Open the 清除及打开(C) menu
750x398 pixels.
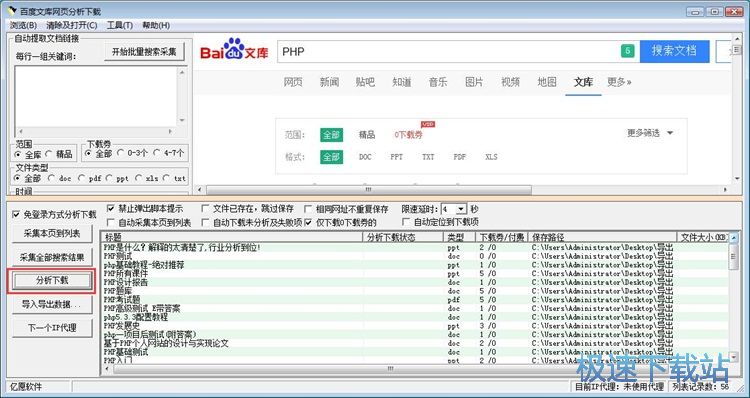pyautogui.click(x=72, y=25)
